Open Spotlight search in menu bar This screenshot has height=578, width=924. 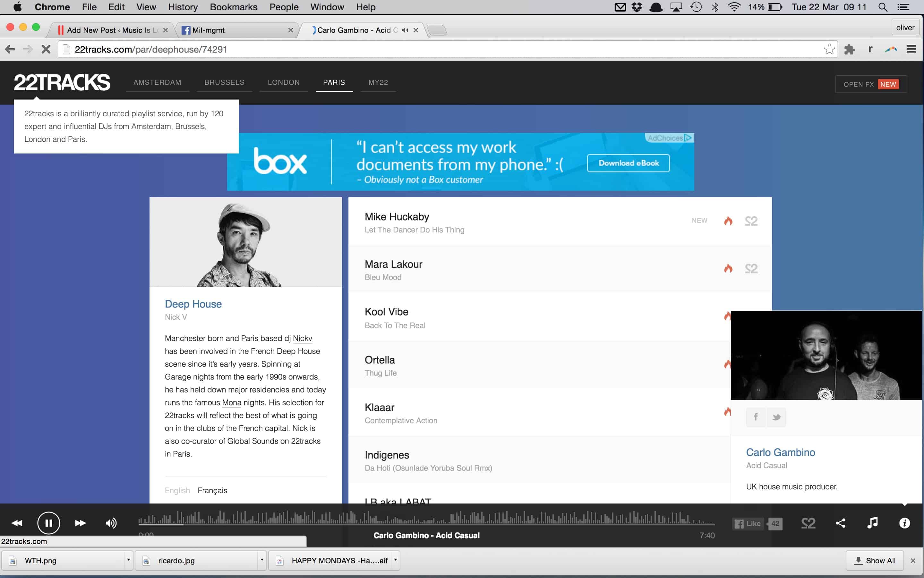coord(882,7)
